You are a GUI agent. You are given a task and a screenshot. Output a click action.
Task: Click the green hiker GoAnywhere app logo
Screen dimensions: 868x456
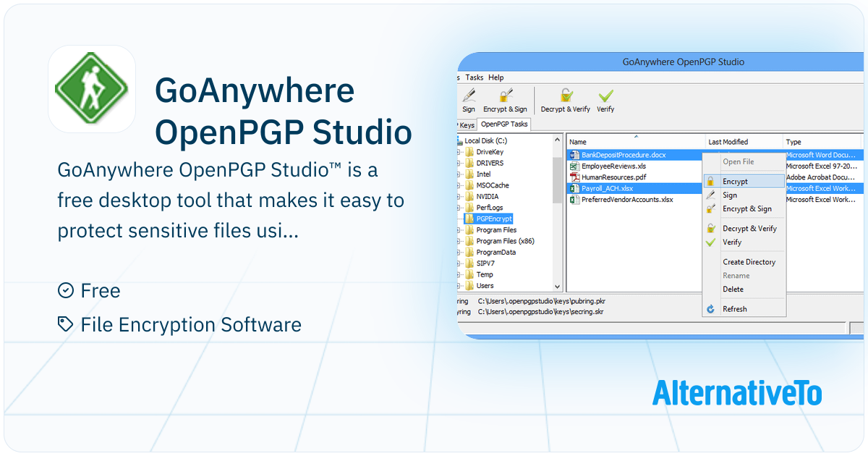tap(92, 89)
